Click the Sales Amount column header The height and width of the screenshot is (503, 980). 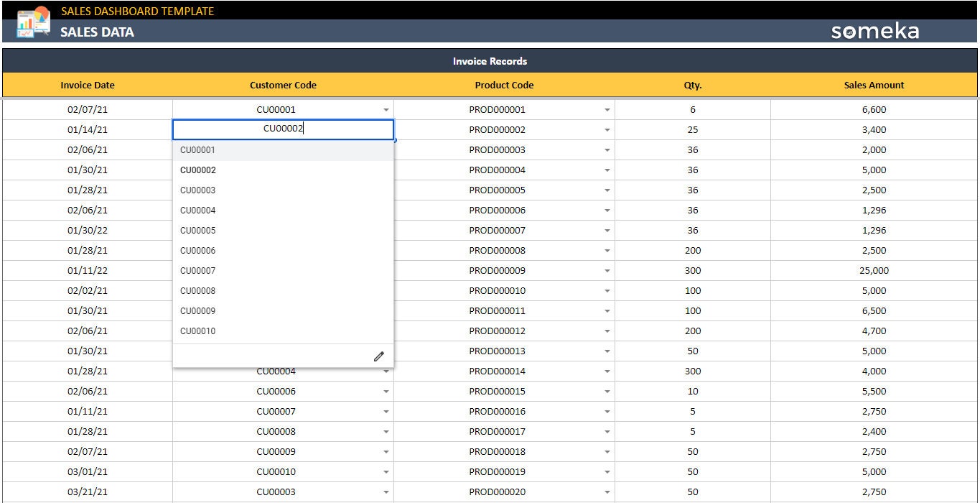874,85
